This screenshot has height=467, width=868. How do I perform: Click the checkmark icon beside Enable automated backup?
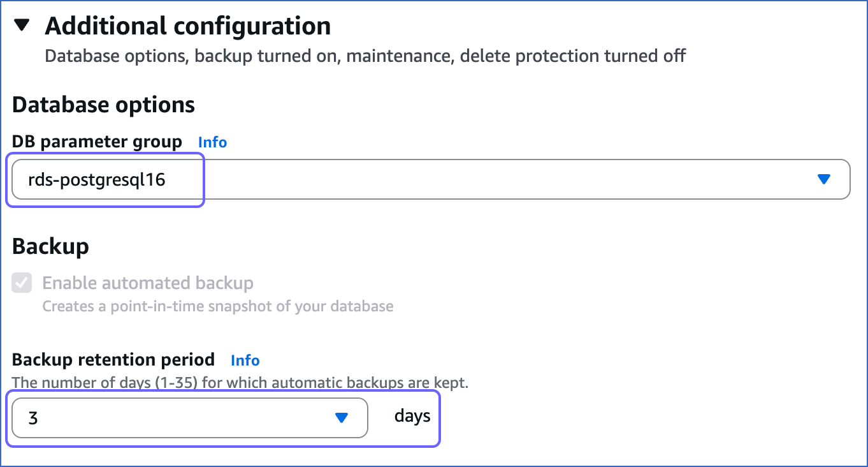tap(22, 283)
